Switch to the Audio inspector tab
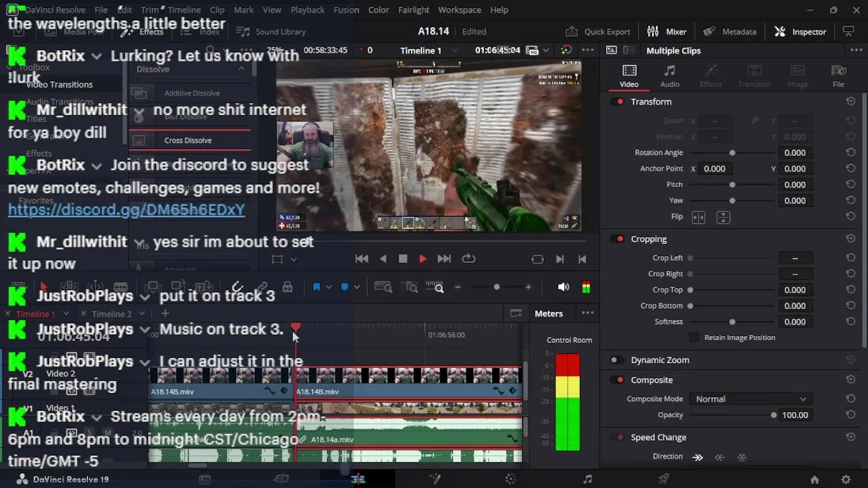Viewport: 868px width, 488px height. pyautogui.click(x=670, y=76)
